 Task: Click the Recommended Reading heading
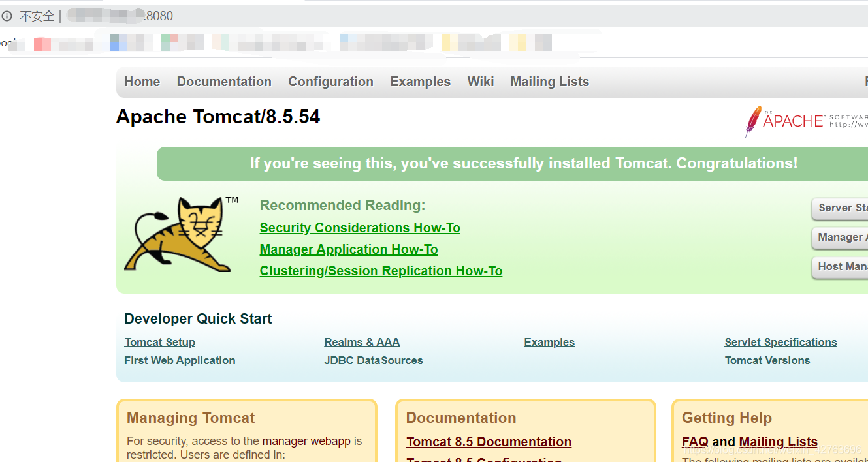[x=342, y=206]
